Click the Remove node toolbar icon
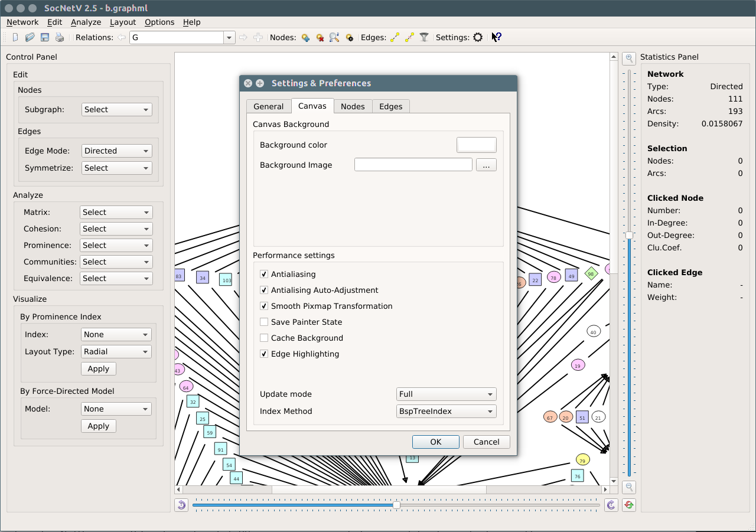 tap(320, 37)
